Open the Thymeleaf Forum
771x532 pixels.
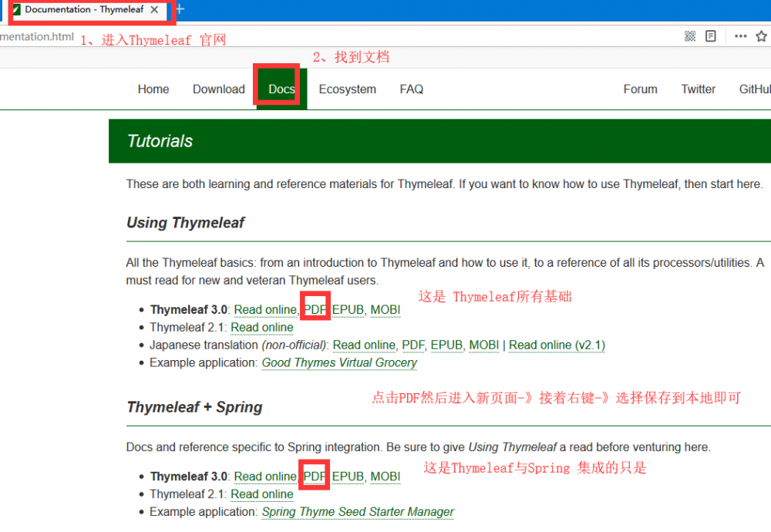coord(640,89)
